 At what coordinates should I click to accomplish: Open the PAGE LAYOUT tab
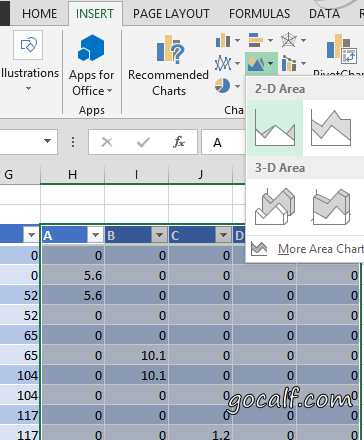pyautogui.click(x=171, y=14)
